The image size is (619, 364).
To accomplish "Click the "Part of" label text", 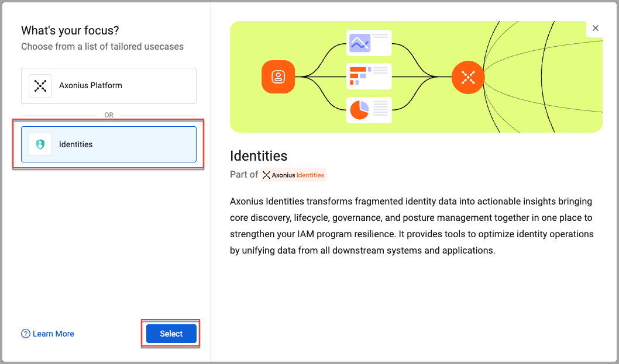I will (x=244, y=175).
